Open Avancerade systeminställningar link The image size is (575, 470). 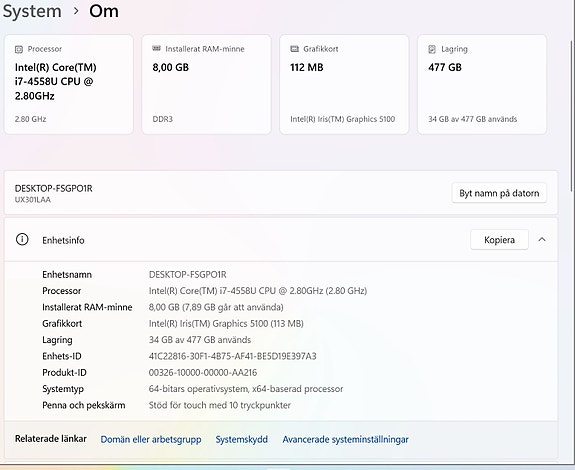click(x=345, y=439)
